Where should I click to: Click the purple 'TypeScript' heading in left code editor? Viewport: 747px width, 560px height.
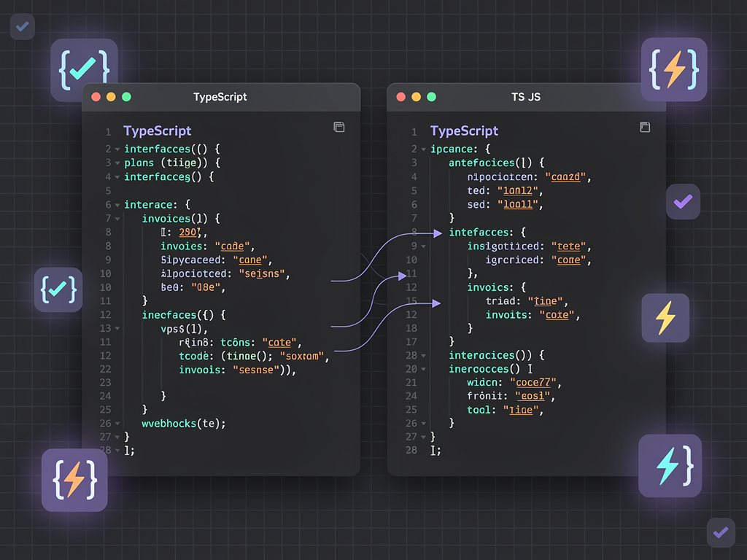(158, 131)
